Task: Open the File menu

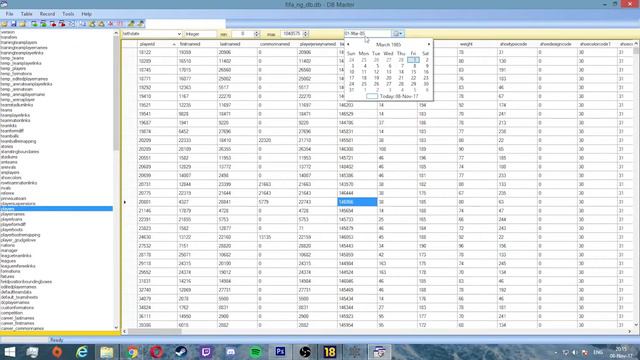Action: pos(9,14)
